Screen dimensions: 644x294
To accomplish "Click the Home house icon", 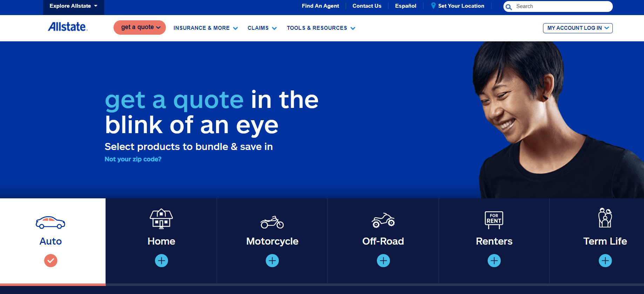I will (x=161, y=219).
